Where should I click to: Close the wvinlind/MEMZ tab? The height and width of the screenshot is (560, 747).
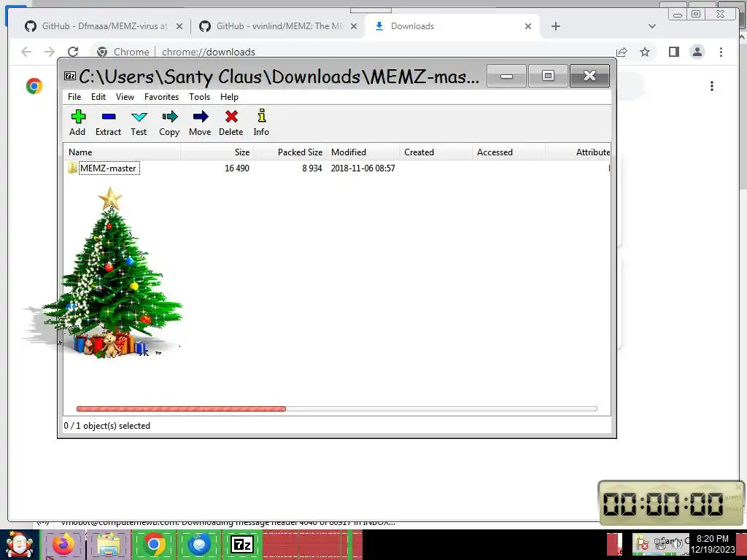(354, 26)
